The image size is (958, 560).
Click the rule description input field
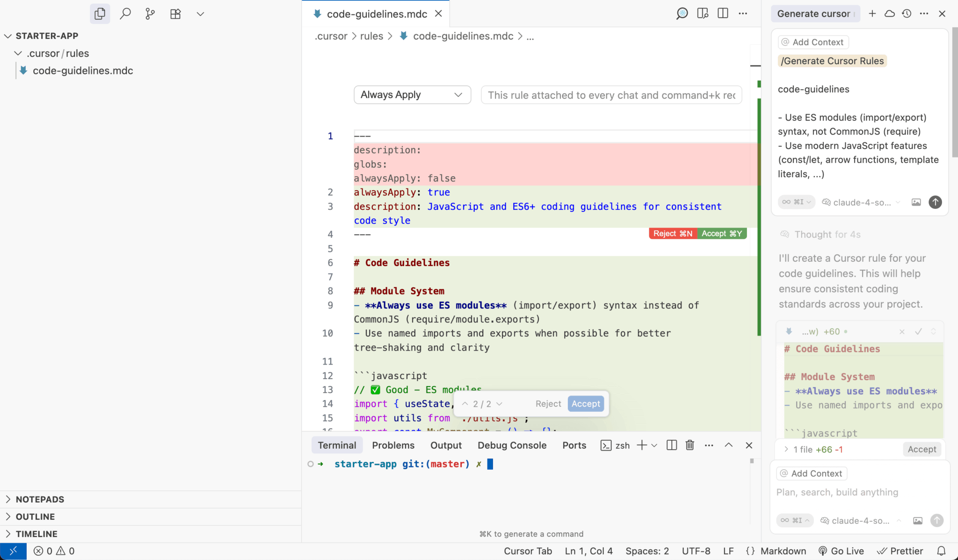coord(611,95)
